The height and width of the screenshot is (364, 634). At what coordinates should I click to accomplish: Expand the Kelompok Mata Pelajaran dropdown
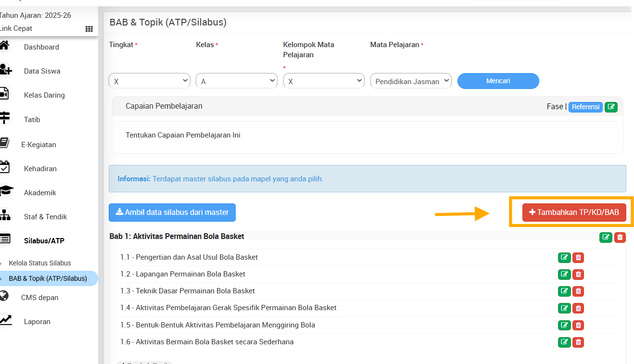coord(324,81)
